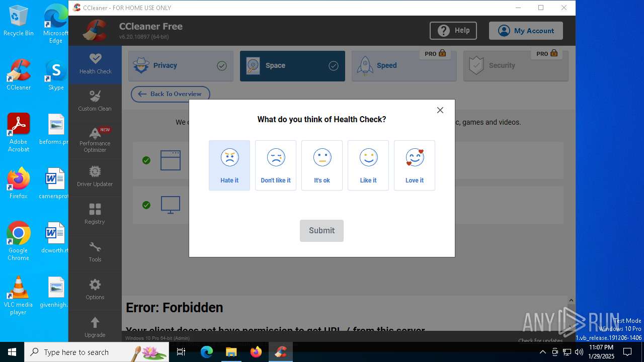The width and height of the screenshot is (644, 362).
Task: Open Driver Updater in the sidebar
Action: 95,177
